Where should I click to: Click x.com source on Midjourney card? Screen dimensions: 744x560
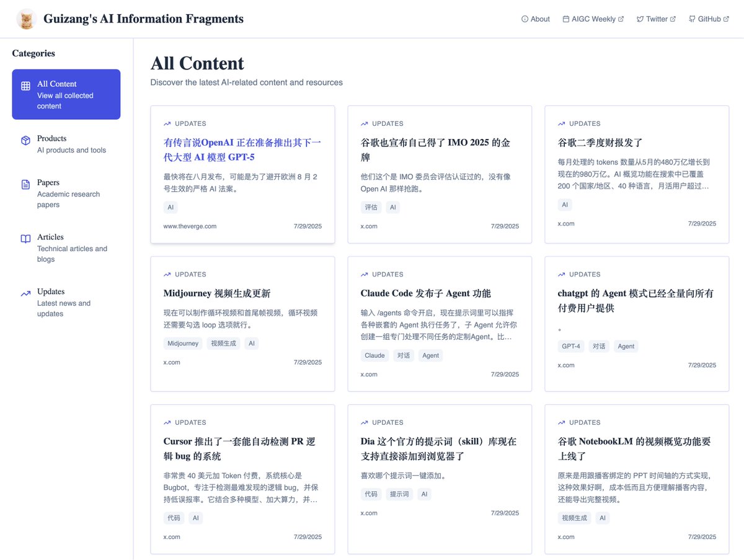(x=172, y=362)
